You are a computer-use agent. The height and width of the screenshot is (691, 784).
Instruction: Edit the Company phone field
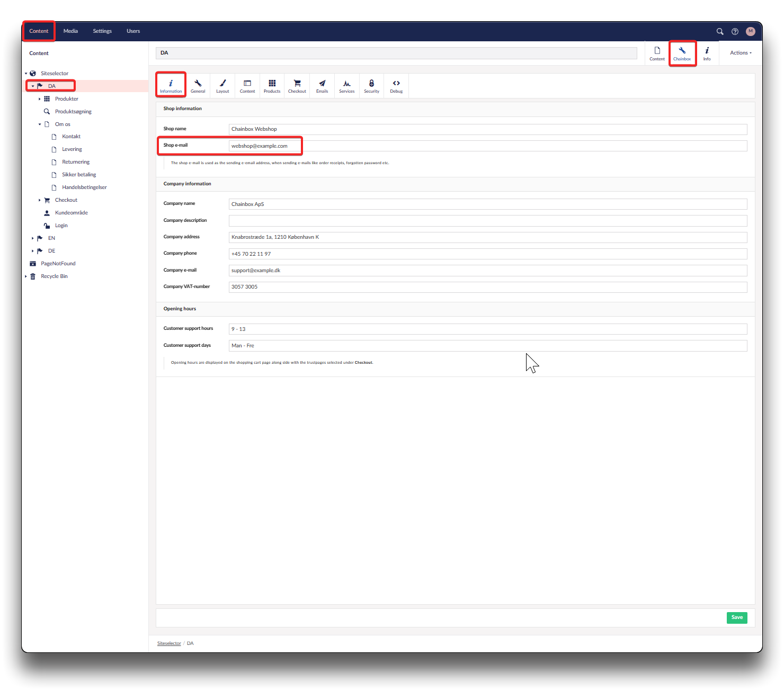coord(488,254)
